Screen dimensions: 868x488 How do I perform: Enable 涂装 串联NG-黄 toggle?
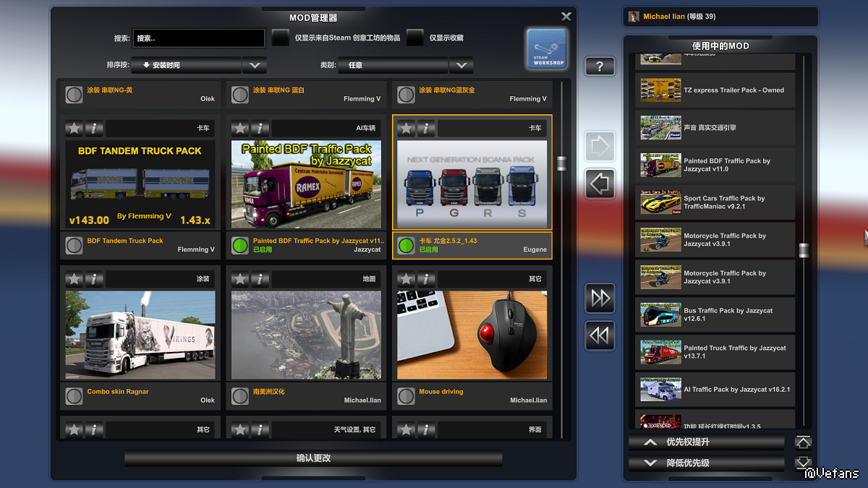[74, 95]
